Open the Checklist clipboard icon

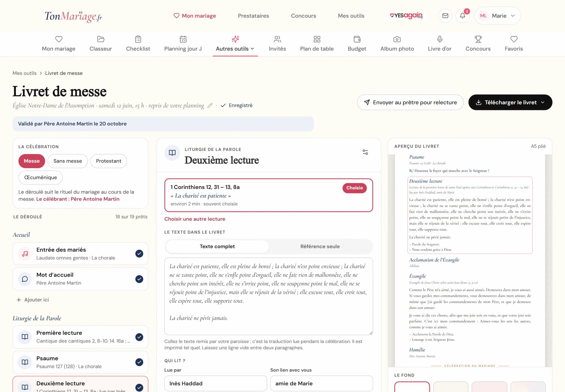pyautogui.click(x=138, y=39)
